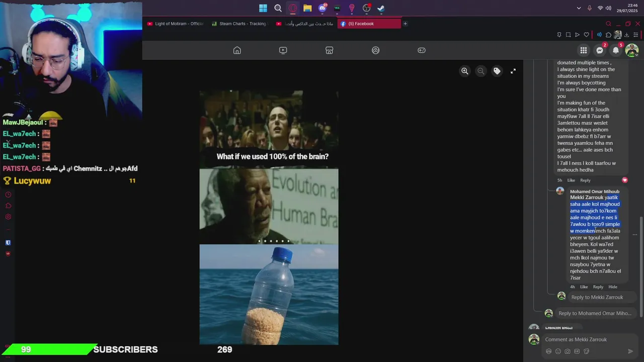Enter fullscreen photo view
644x362 pixels.
point(513,71)
